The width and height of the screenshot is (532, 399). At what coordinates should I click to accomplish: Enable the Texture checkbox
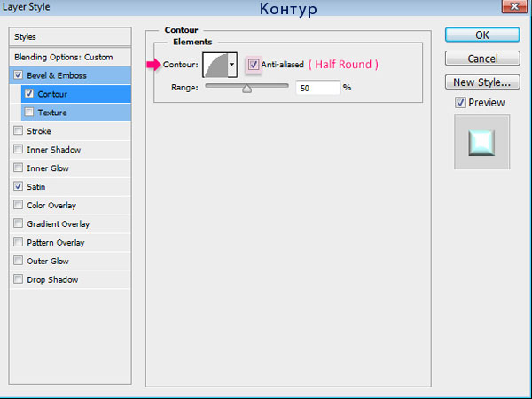[x=29, y=112]
